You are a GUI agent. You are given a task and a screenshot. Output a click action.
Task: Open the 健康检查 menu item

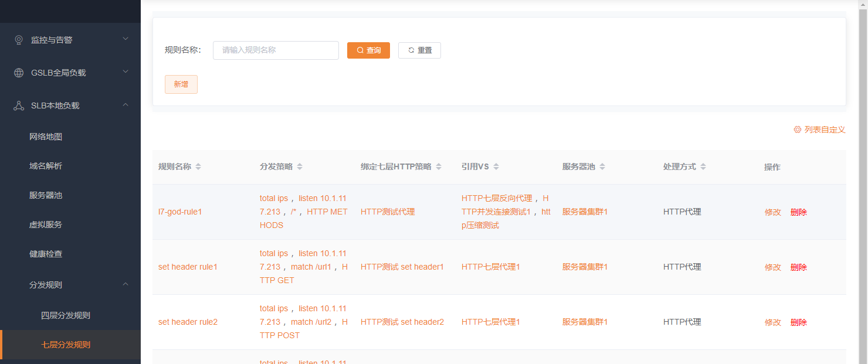pos(70,254)
